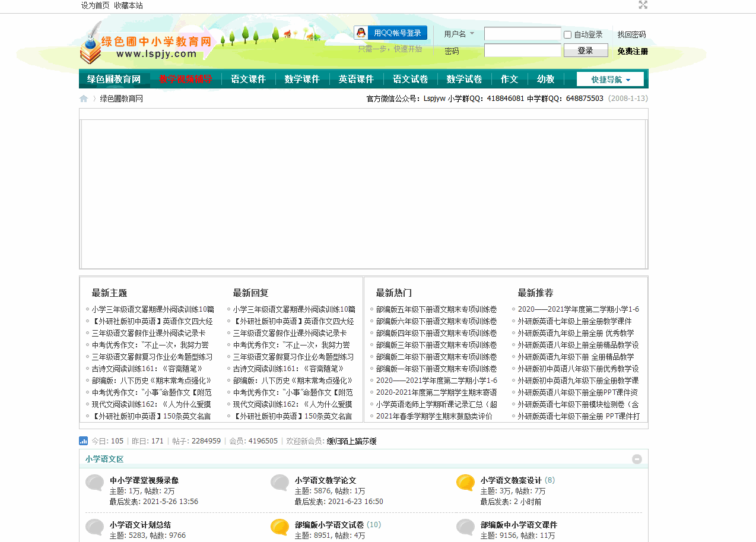Open the 幼教 navigation item

[x=545, y=79]
